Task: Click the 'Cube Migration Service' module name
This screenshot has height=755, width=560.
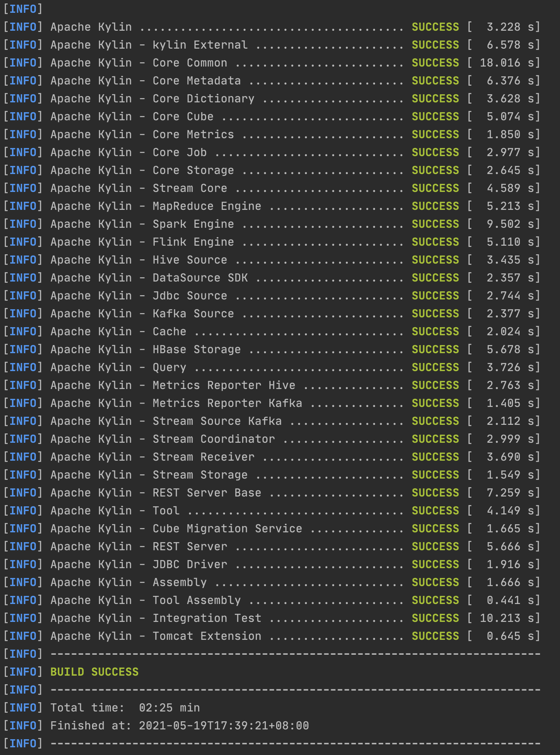Action: tap(228, 528)
